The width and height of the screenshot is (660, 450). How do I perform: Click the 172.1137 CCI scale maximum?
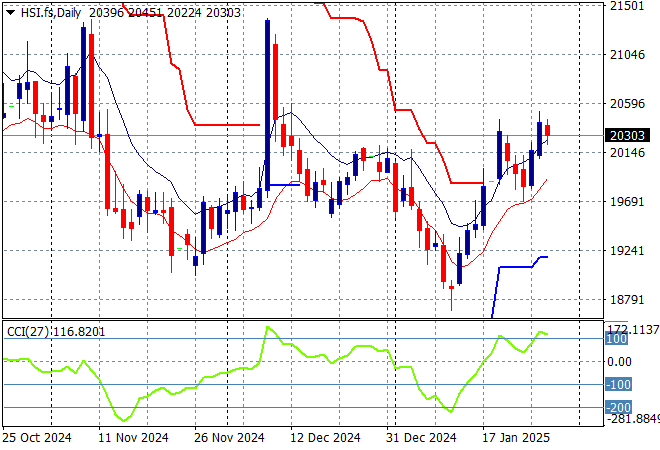632,330
